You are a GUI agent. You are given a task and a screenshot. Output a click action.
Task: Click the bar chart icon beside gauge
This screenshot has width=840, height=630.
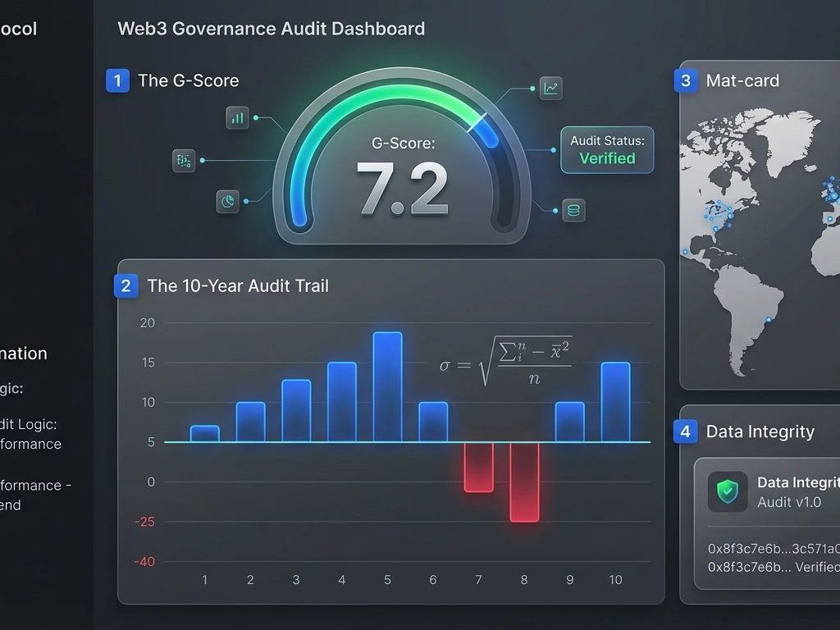(237, 118)
